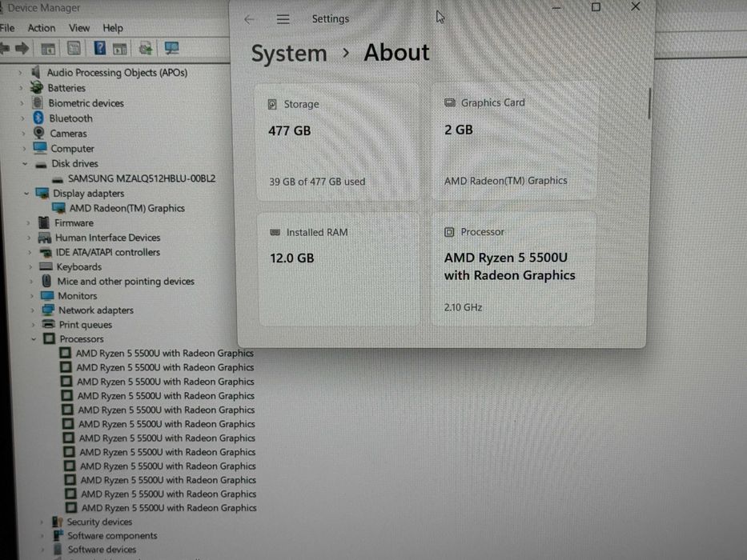The width and height of the screenshot is (747, 560).
Task: Select the Print queues tree item
Action: tap(86, 325)
